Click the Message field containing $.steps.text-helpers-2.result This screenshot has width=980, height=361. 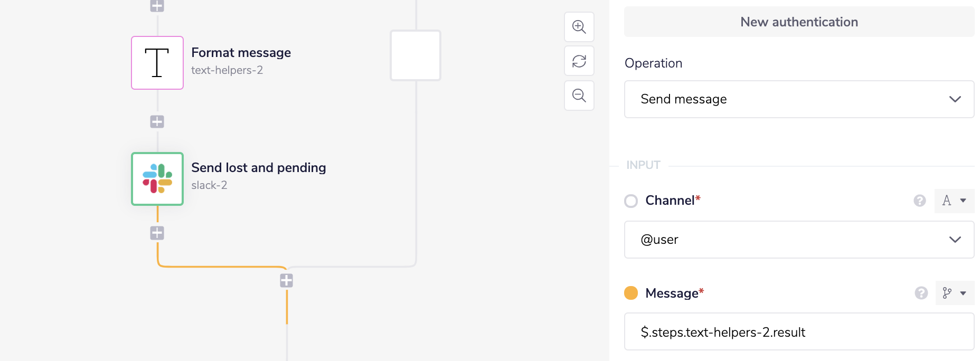tap(799, 331)
